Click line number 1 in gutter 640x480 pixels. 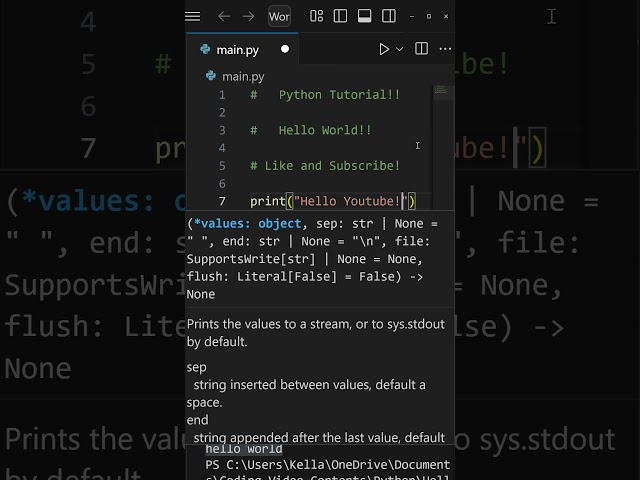tap(222, 95)
